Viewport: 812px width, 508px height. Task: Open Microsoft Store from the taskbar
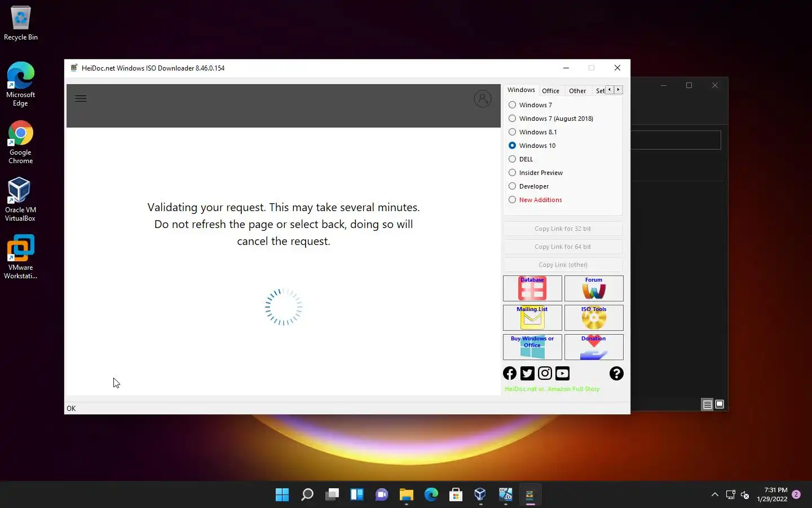coord(456,495)
